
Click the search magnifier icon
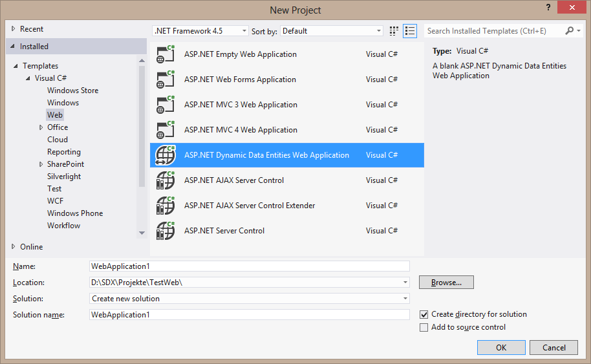pos(570,31)
